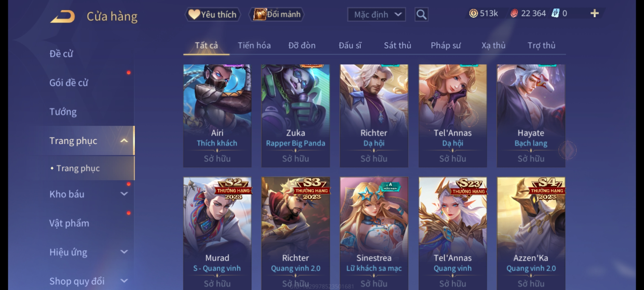Image resolution: width=644 pixels, height=290 pixels.
Task: Go to Tướng in sidebar
Action: [x=63, y=112]
